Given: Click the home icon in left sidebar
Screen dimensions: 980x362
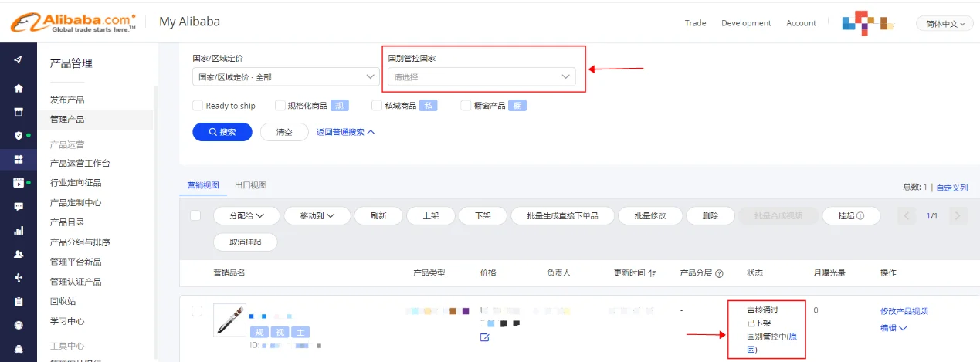Looking at the screenshot, I should point(19,88).
